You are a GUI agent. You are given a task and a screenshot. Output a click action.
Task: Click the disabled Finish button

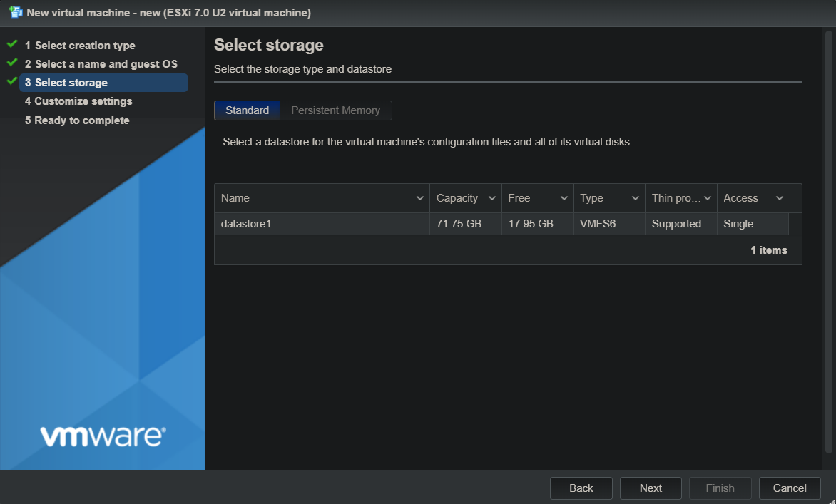pyautogui.click(x=720, y=488)
